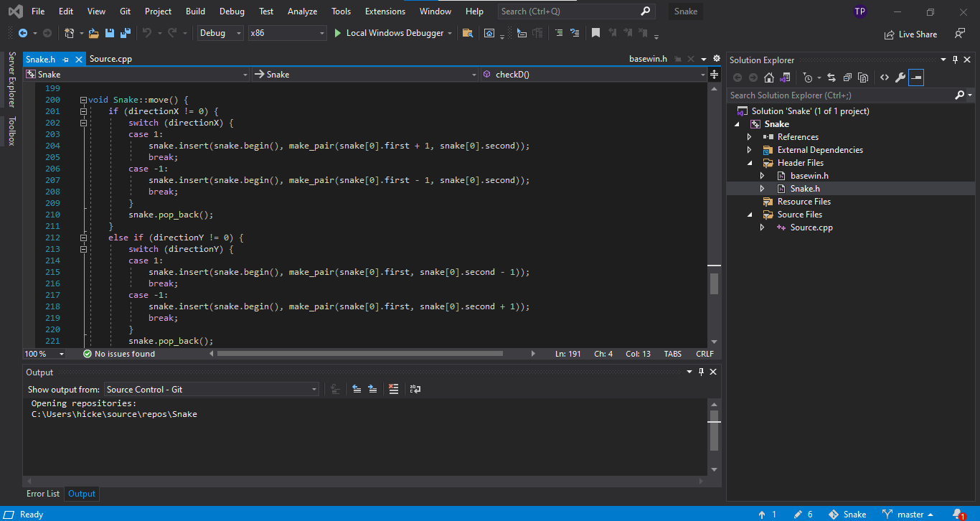
Task: Click the Find in Files toolbar icon
Action: (467, 33)
